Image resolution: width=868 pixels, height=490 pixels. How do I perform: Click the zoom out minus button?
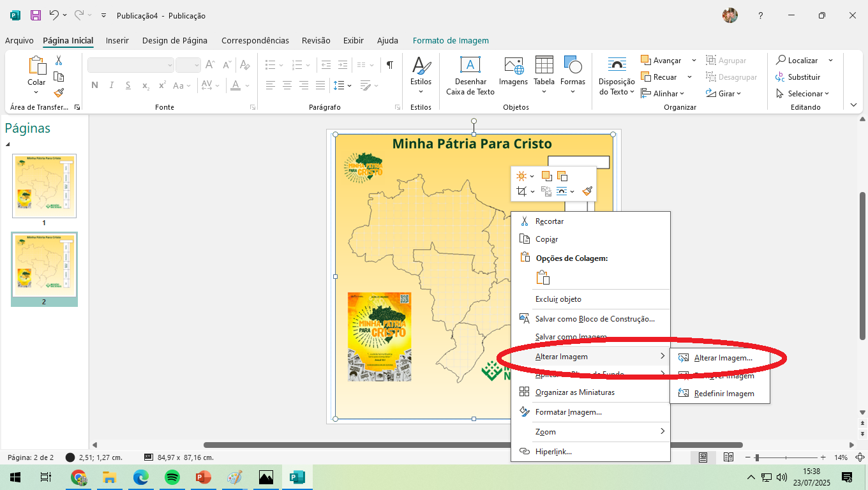pos(749,457)
